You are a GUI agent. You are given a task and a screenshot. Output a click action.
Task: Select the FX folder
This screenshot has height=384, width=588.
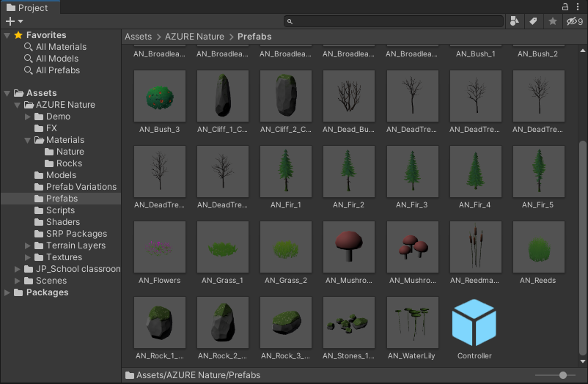(45, 128)
